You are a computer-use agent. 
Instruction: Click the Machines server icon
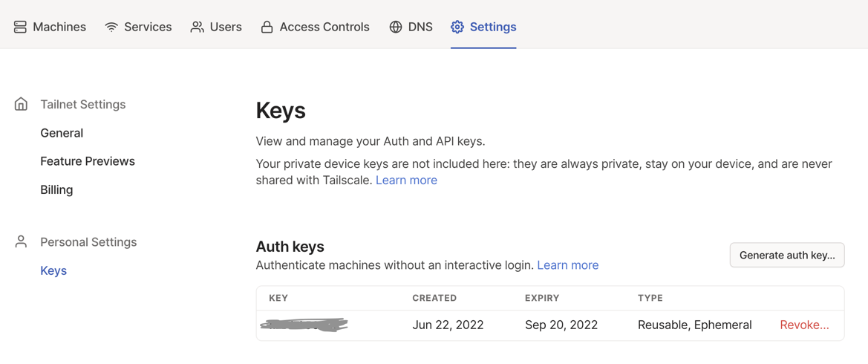[x=21, y=27]
